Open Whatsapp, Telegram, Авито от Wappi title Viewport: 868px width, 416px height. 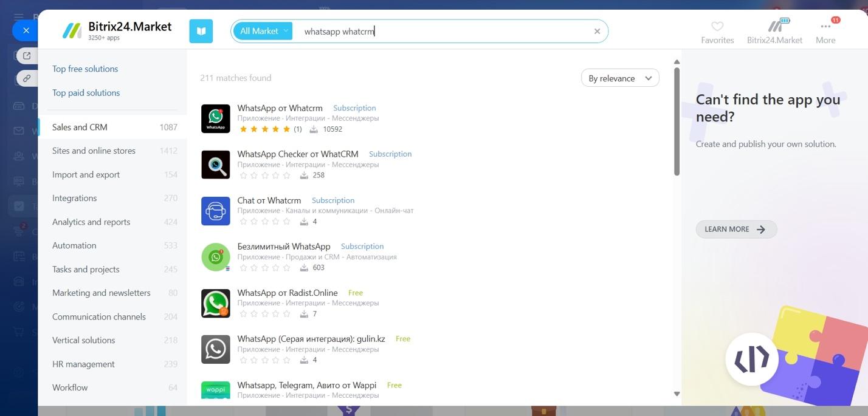(307, 385)
